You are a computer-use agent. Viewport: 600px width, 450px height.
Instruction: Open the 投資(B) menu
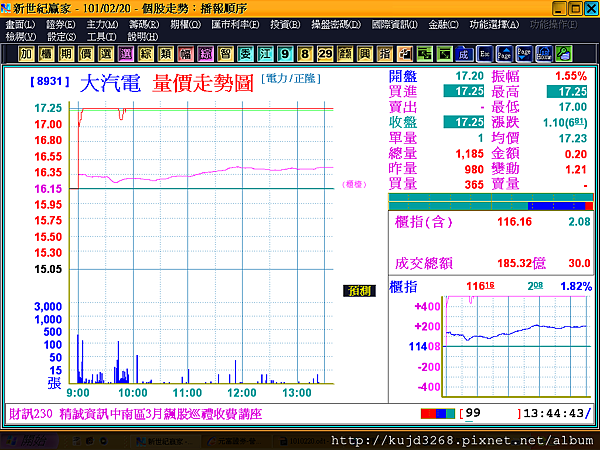pos(285,24)
